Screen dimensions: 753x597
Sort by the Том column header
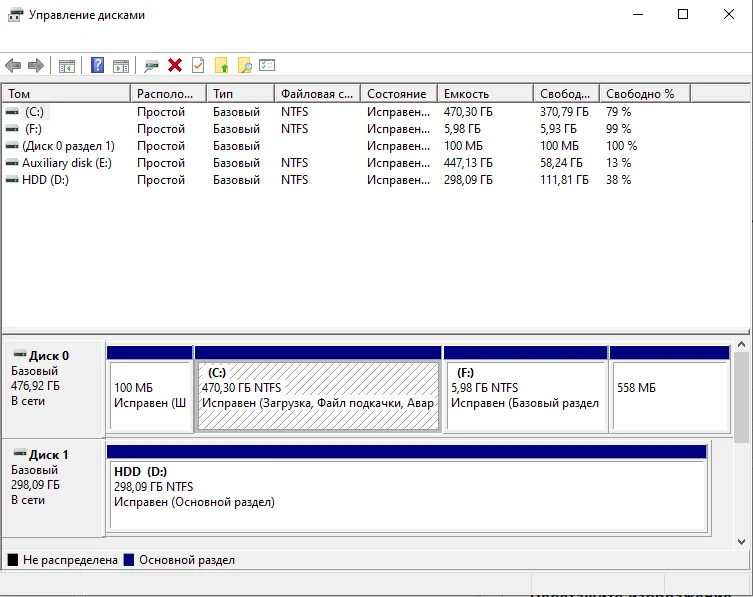coord(66,94)
